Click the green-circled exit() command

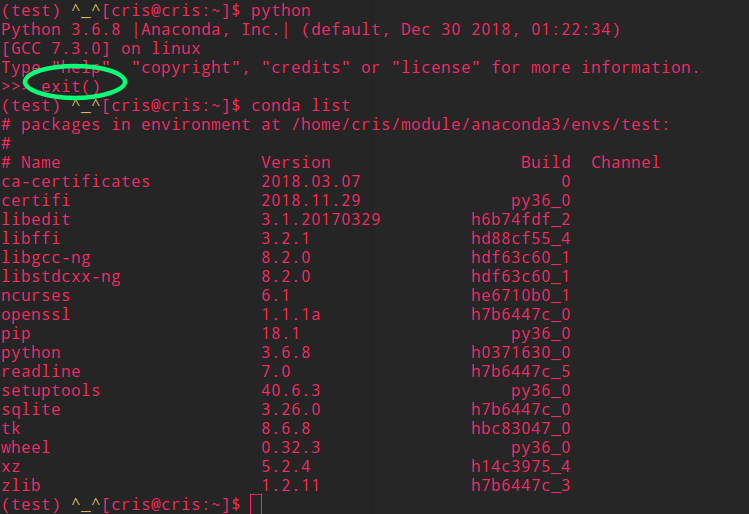(x=71, y=86)
